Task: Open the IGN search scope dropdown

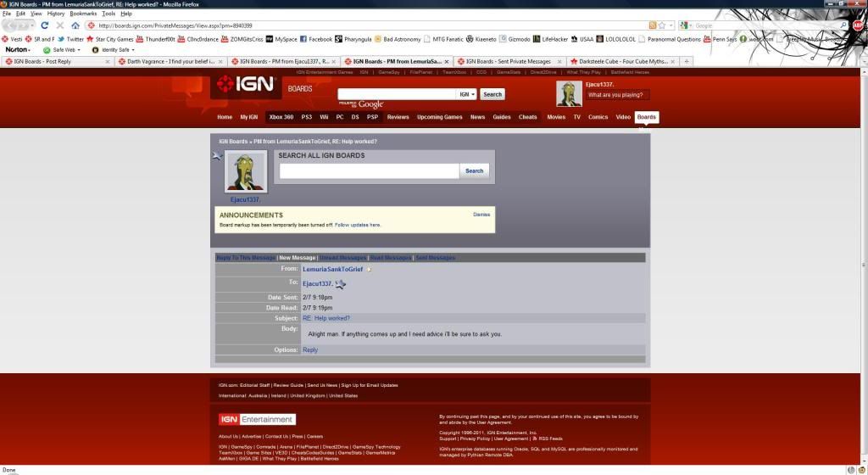Action: coord(467,95)
